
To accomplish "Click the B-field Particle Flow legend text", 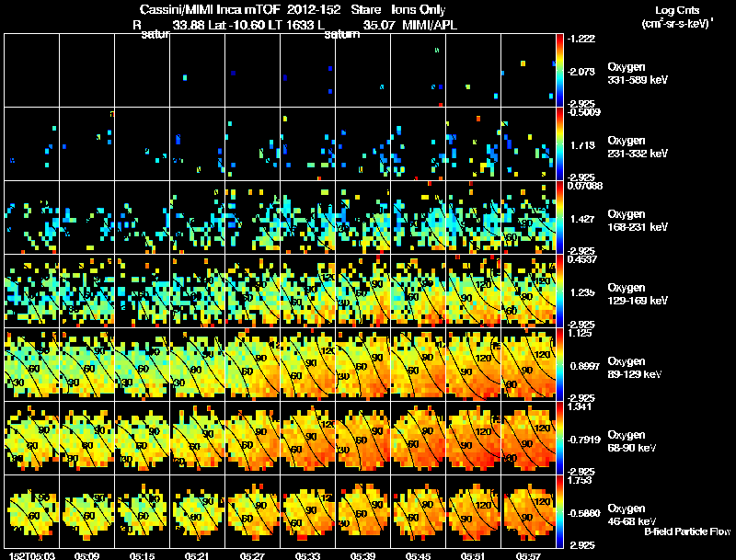I will pyautogui.click(x=687, y=531).
